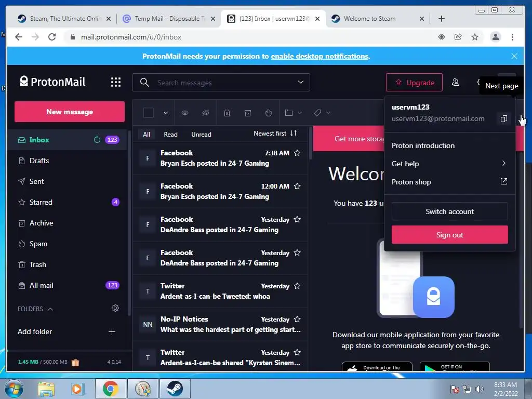Star the Twitter 'Tweeted: whoa' message
Viewport: 532px width, 399px height.
coord(297,286)
